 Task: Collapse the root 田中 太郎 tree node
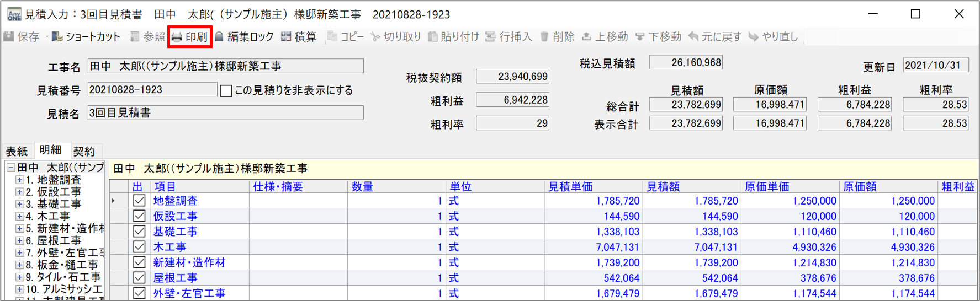[x=10, y=168]
